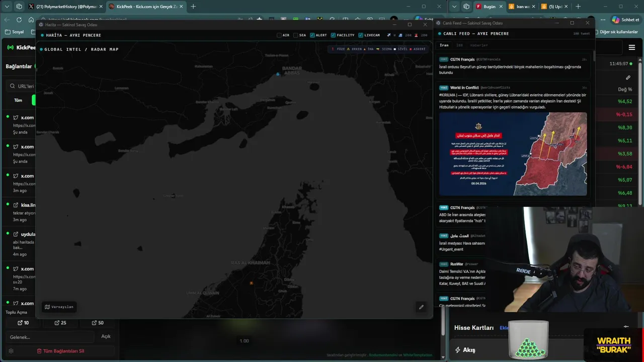Open the İdd tab in the feed

(x=459, y=45)
